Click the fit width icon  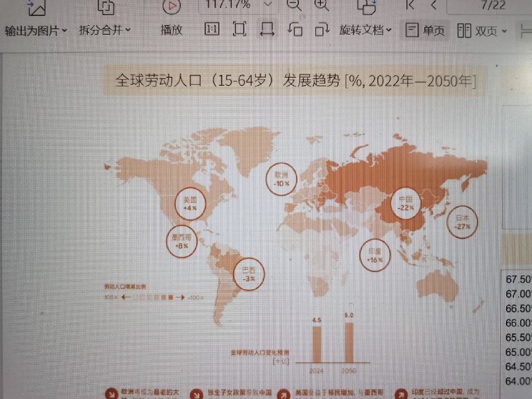click(x=267, y=29)
